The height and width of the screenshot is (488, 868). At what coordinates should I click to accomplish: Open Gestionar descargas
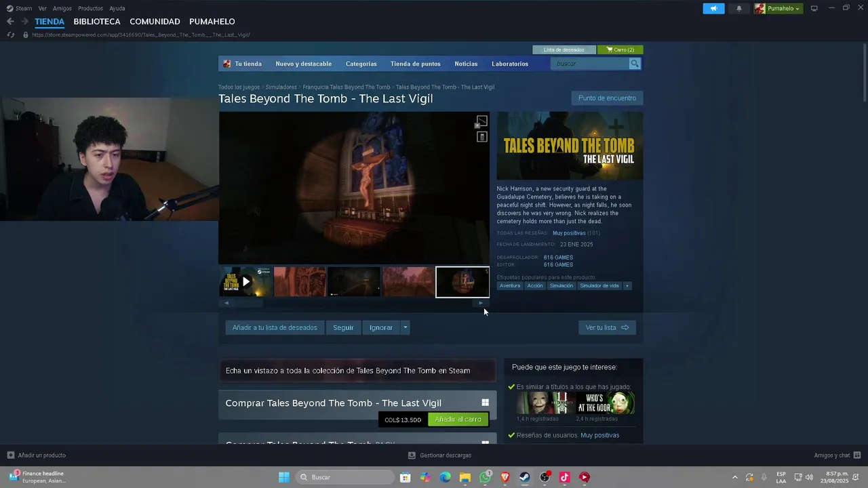point(439,455)
